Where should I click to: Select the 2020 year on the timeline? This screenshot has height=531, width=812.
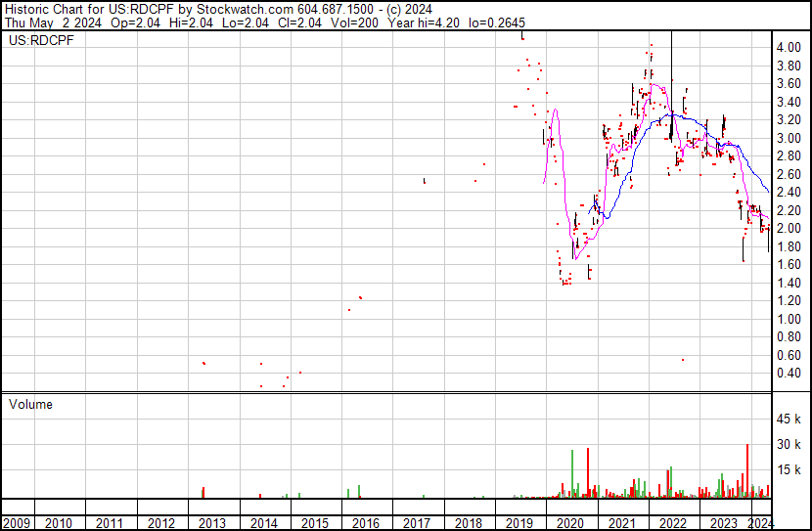[570, 523]
